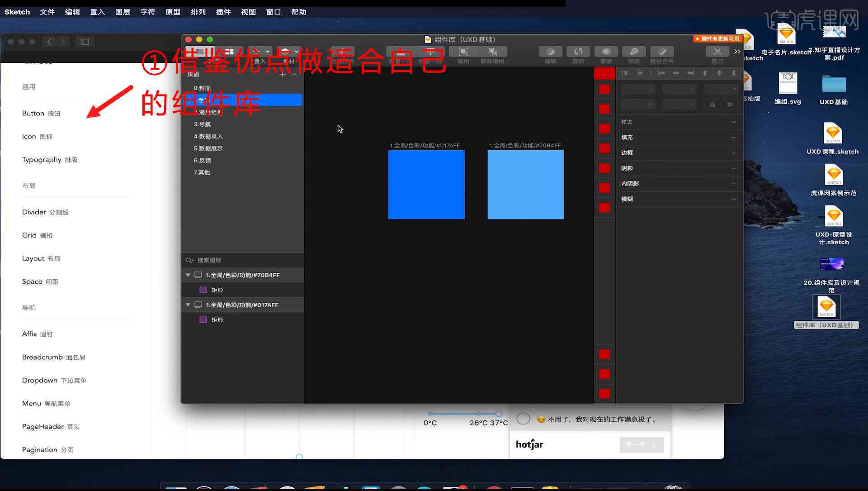This screenshot has height=491, width=868.
Task: Select the #017AFF blue artboard on canvas
Action: (x=426, y=185)
